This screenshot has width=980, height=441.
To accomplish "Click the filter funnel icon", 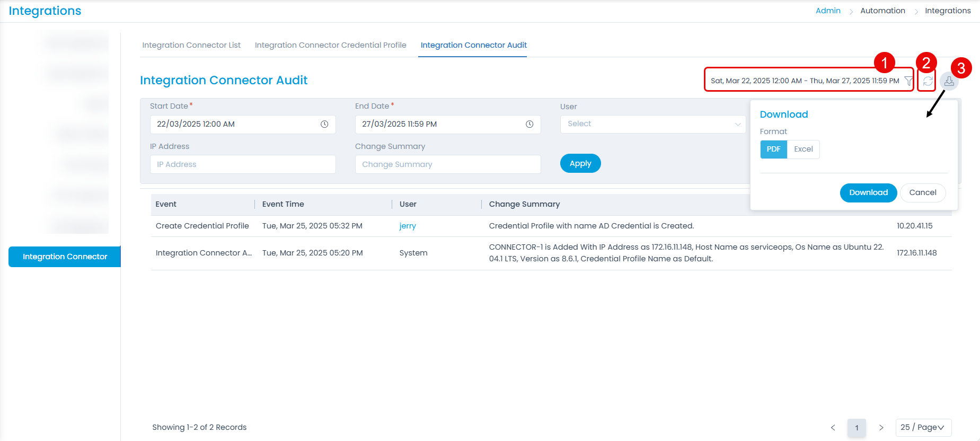I will click(908, 81).
